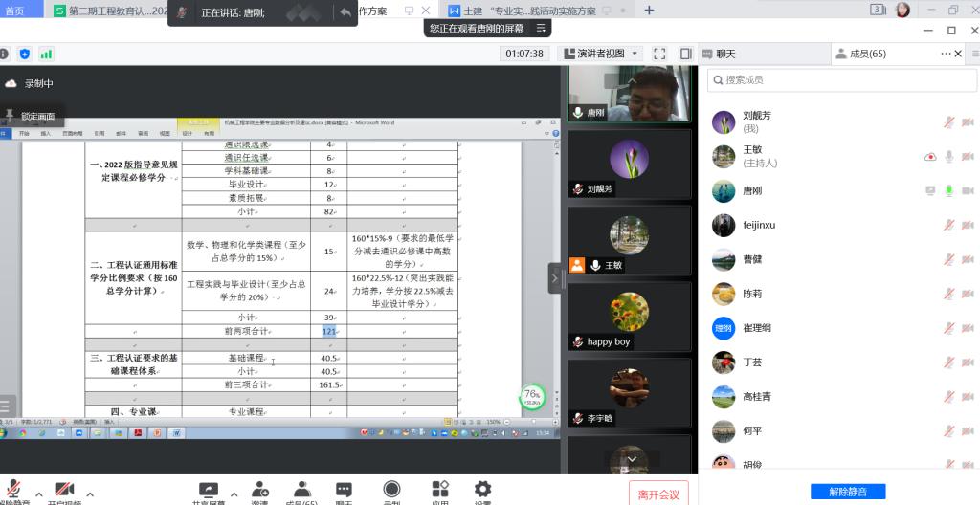980x505 pixels.
Task: Click the blue unmute button
Action: click(848, 491)
